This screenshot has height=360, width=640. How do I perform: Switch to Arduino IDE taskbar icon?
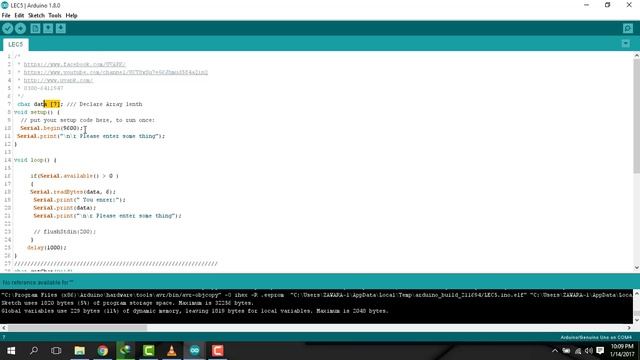[x=195, y=351]
